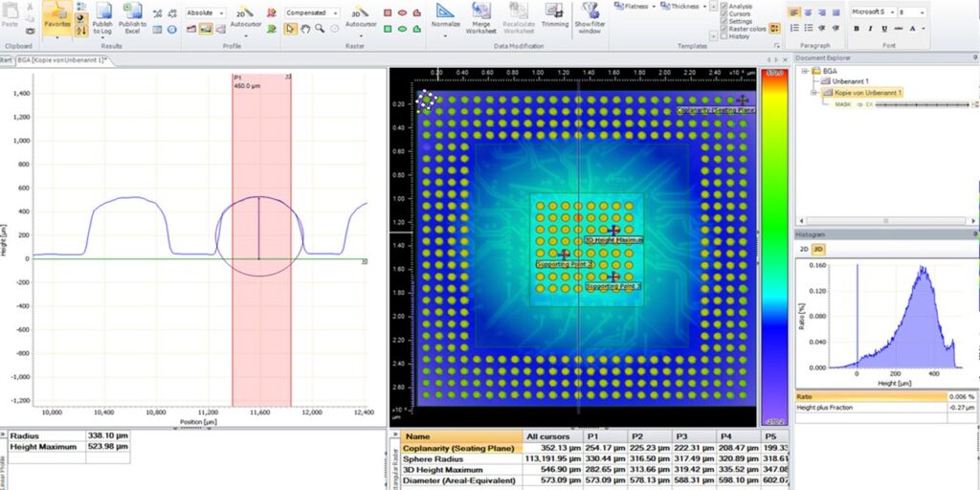Activate the hand pan tool in Raster
The height and width of the screenshot is (490, 980).
point(305,29)
